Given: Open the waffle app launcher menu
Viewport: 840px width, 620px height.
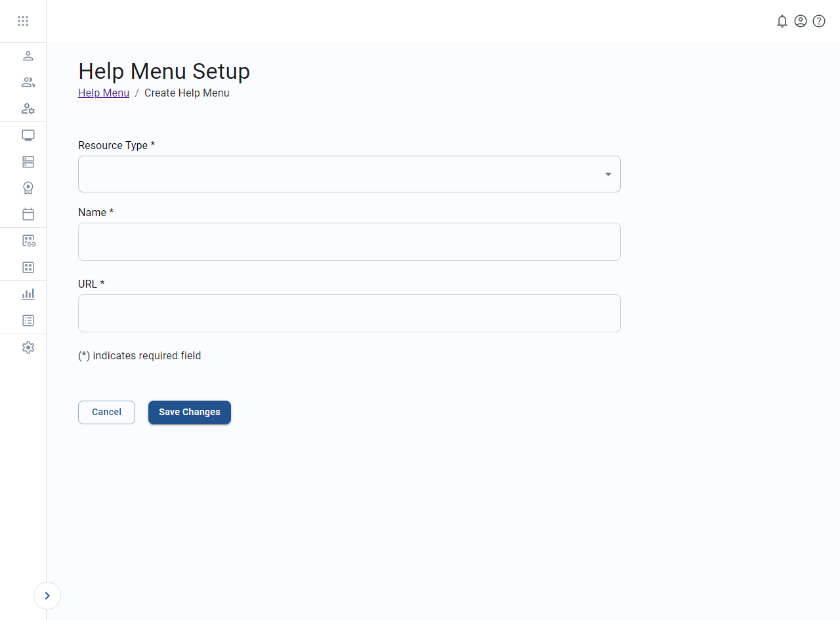Looking at the screenshot, I should [23, 21].
